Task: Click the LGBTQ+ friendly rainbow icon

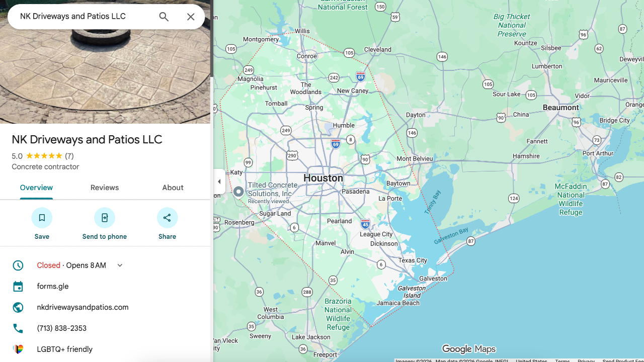Action: click(x=18, y=349)
